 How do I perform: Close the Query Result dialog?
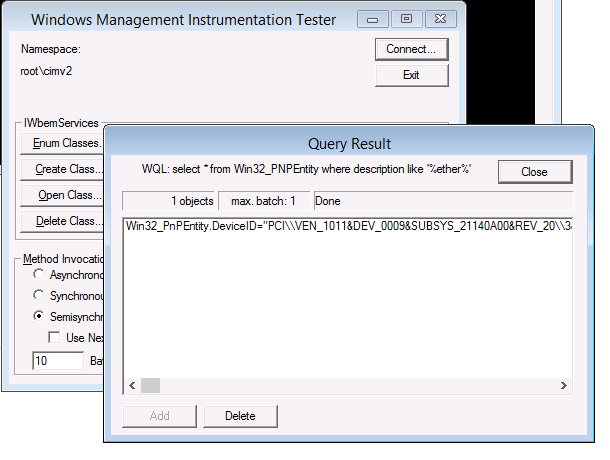click(535, 172)
